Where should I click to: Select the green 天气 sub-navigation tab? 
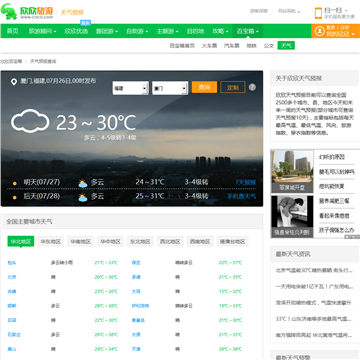tap(286, 46)
